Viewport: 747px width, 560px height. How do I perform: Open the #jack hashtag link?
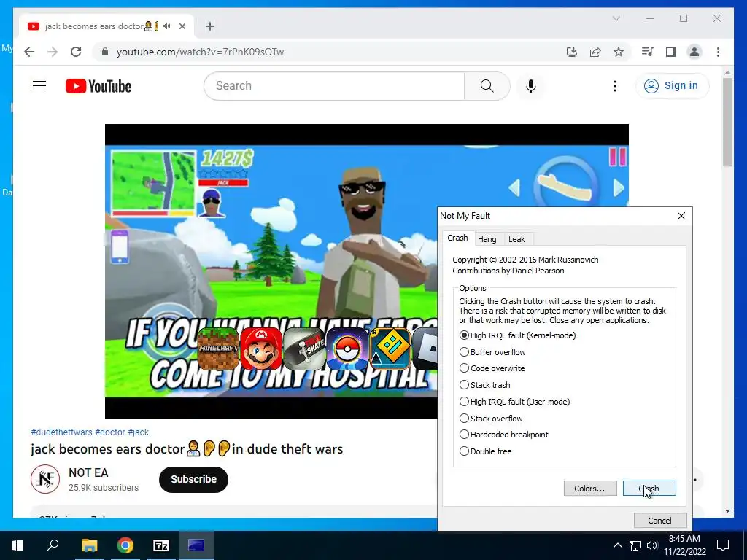138,432
